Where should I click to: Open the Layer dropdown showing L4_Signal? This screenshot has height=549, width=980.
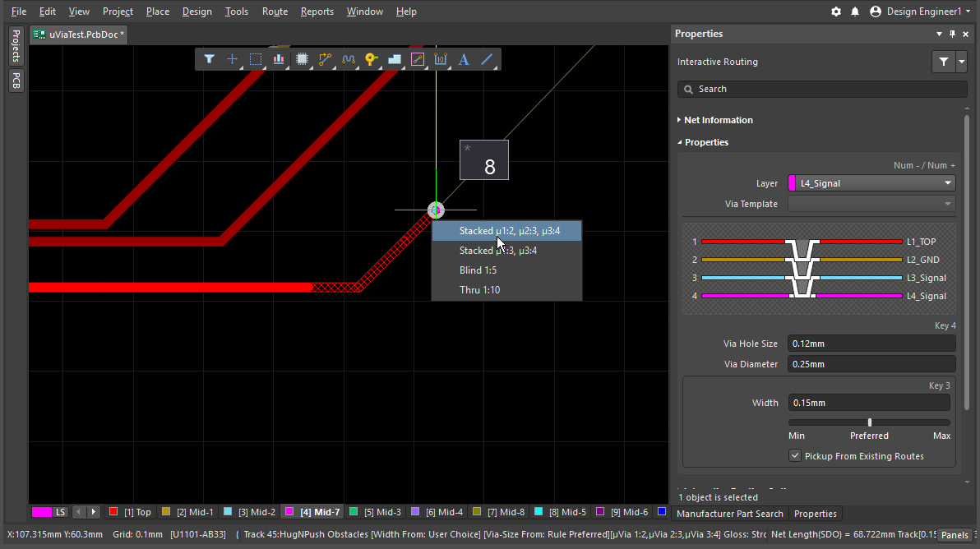[x=871, y=183]
